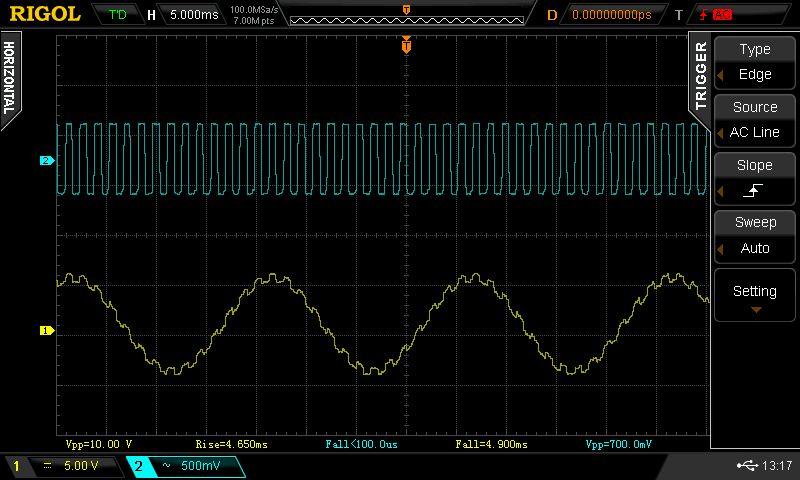800x480 pixels.
Task: Click the waveform memory overview bar
Action: [407, 20]
